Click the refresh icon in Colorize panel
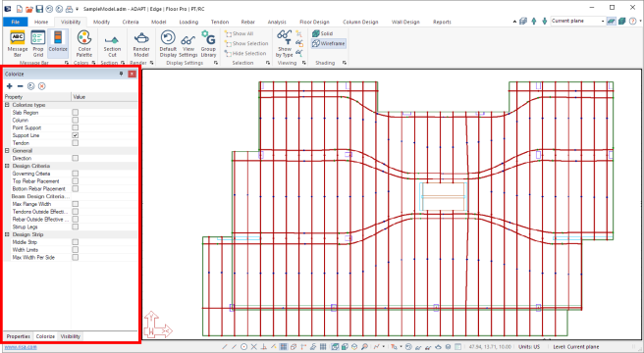The height and width of the screenshot is (353, 644). 30,85
